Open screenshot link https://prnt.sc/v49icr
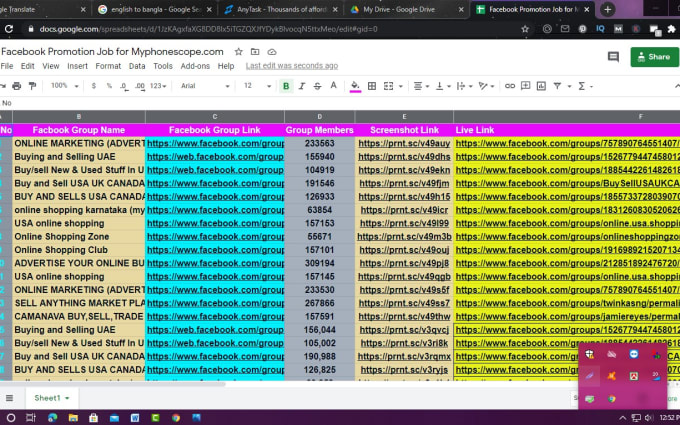680x425 pixels. 404,210
